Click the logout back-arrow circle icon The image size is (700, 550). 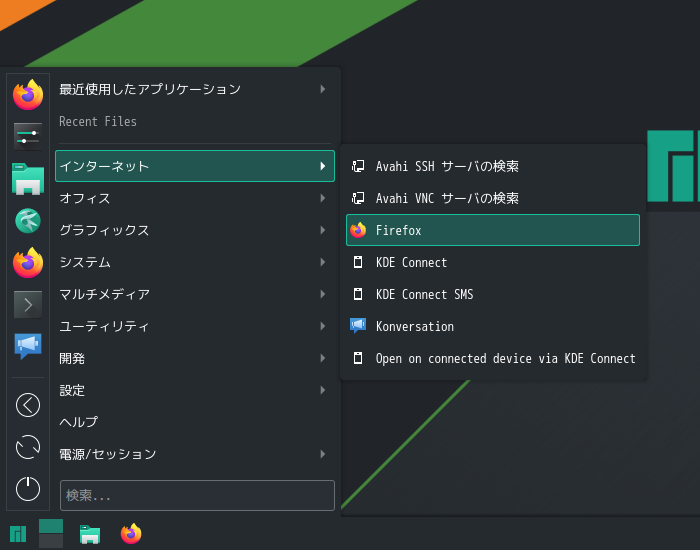(28, 405)
